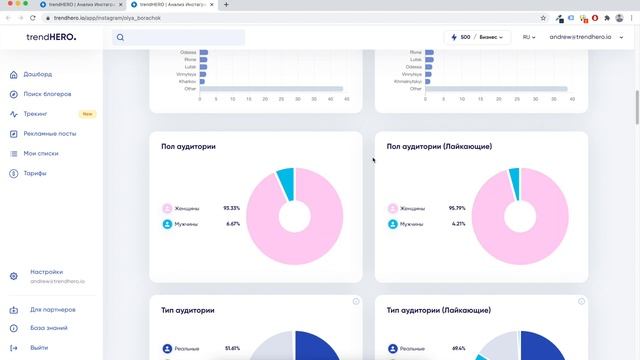The height and width of the screenshot is (360, 640).
Task: Open Трекинг section
Action: (35, 114)
